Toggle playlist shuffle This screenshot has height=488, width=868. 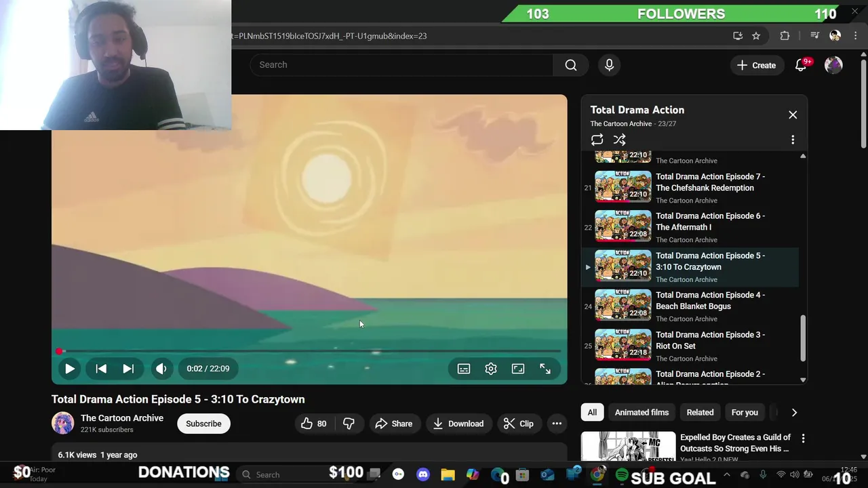pyautogui.click(x=619, y=140)
